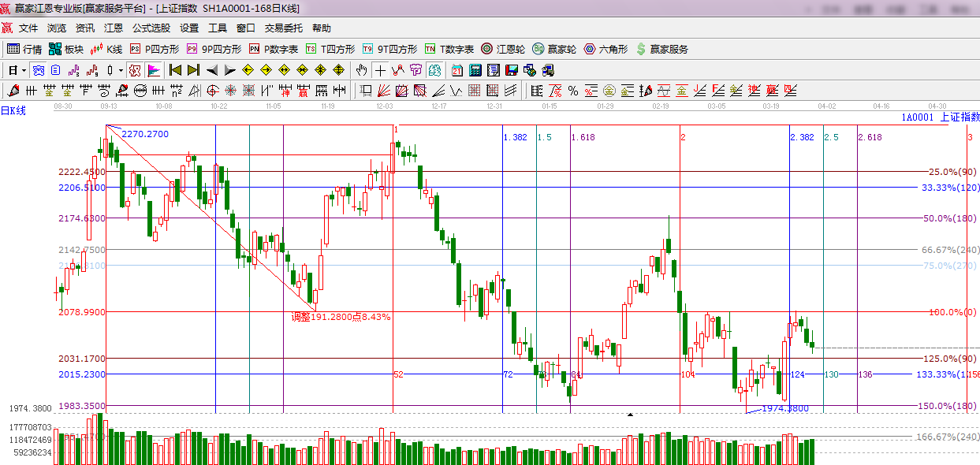Open the calculator tool icon

(475, 70)
